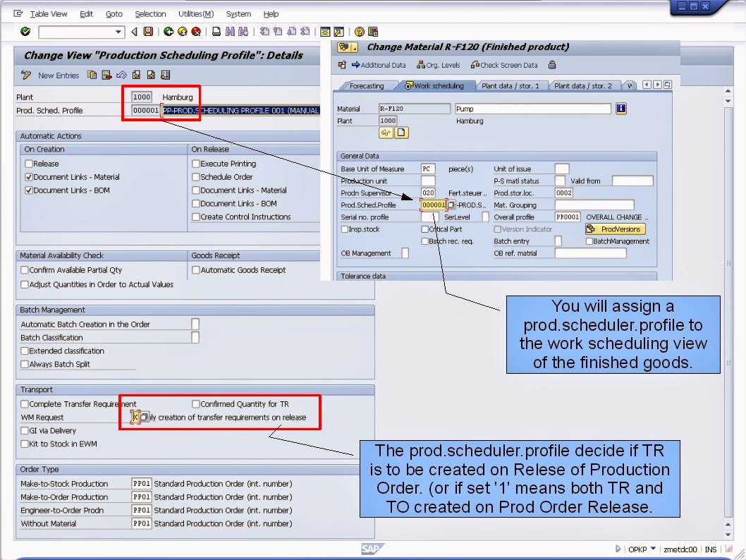This screenshot has height=560, width=746.
Task: Uncheck Document Links - BOM on creation
Action: click(x=28, y=190)
